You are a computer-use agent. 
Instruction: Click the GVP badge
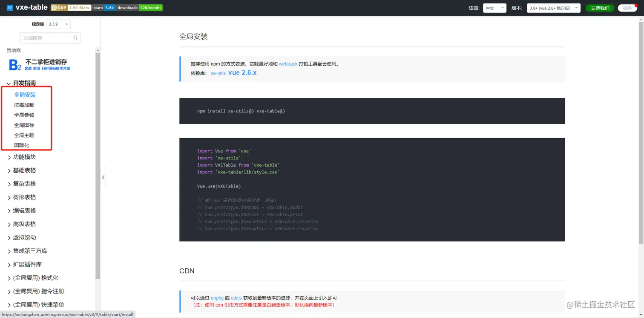click(x=59, y=8)
